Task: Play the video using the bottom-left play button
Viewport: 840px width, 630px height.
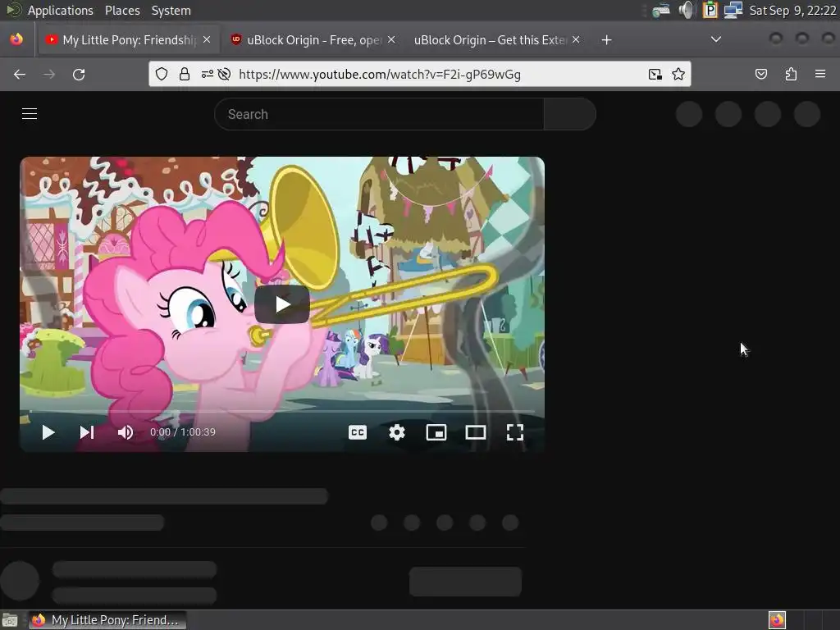Action: coord(48,432)
